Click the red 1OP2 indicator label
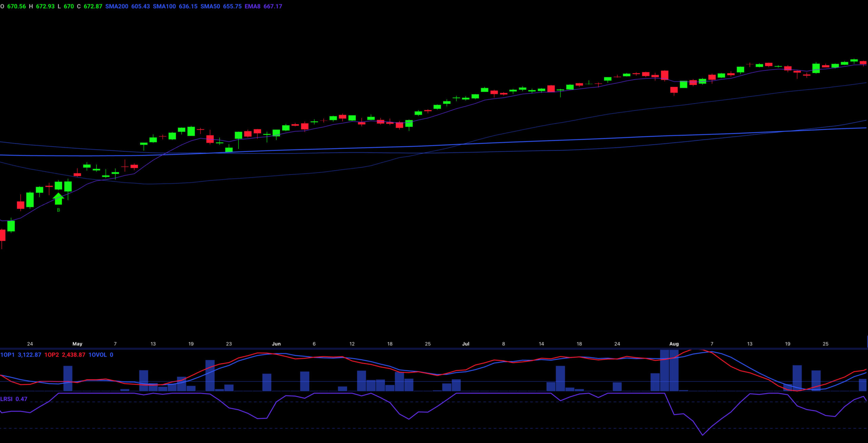This screenshot has width=868, height=443. coord(52,355)
